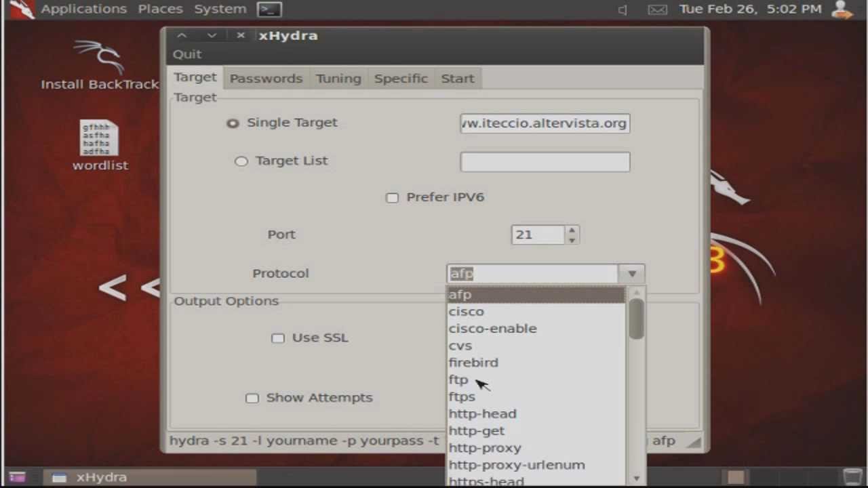Choose ftps in protocol list

536,396
